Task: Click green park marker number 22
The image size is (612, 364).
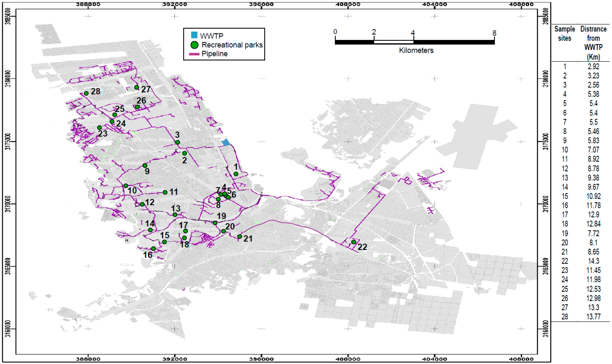Action: [354, 242]
